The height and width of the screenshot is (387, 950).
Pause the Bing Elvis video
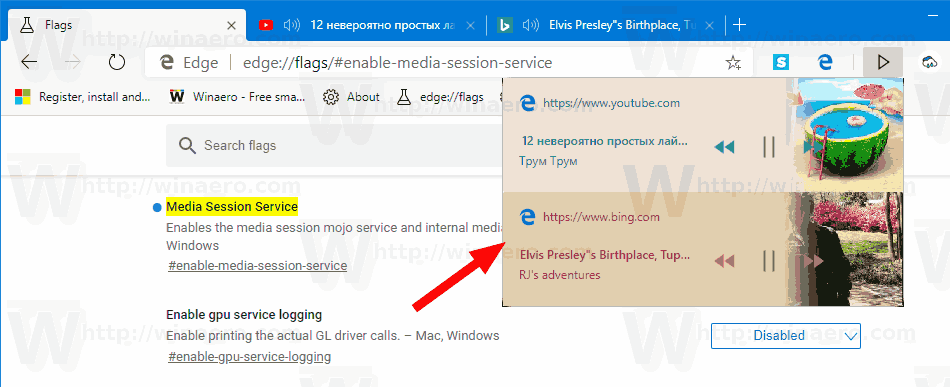click(x=769, y=261)
